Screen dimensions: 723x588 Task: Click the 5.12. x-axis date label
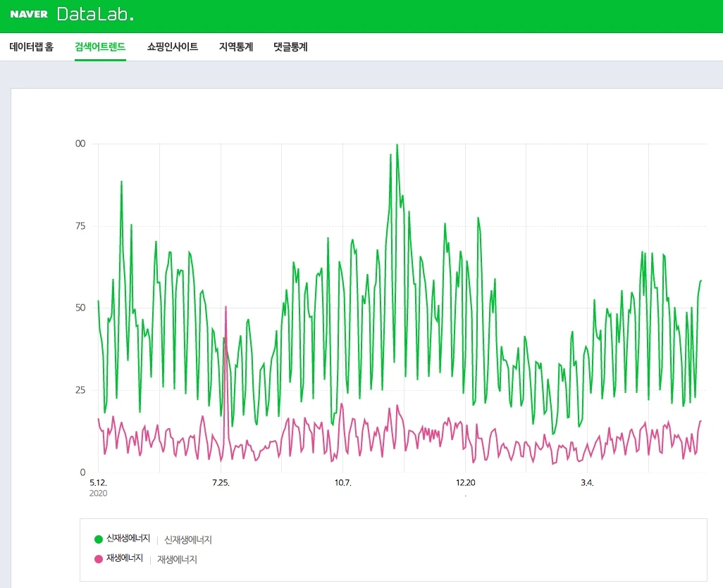[x=98, y=482]
